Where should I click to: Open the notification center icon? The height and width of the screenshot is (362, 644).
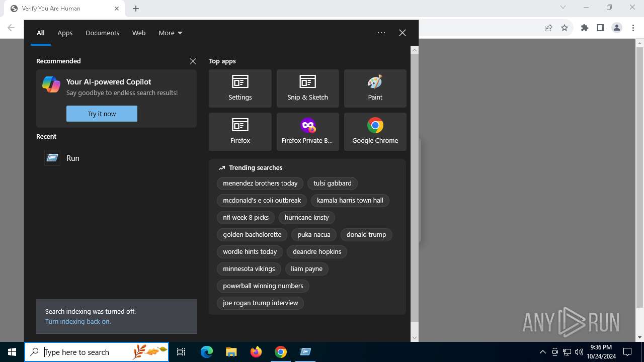coord(627,352)
